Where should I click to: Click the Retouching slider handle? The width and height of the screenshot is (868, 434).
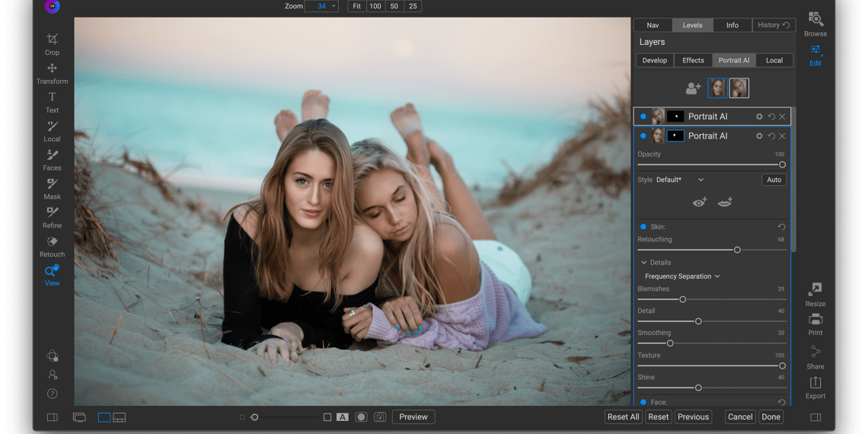point(737,250)
